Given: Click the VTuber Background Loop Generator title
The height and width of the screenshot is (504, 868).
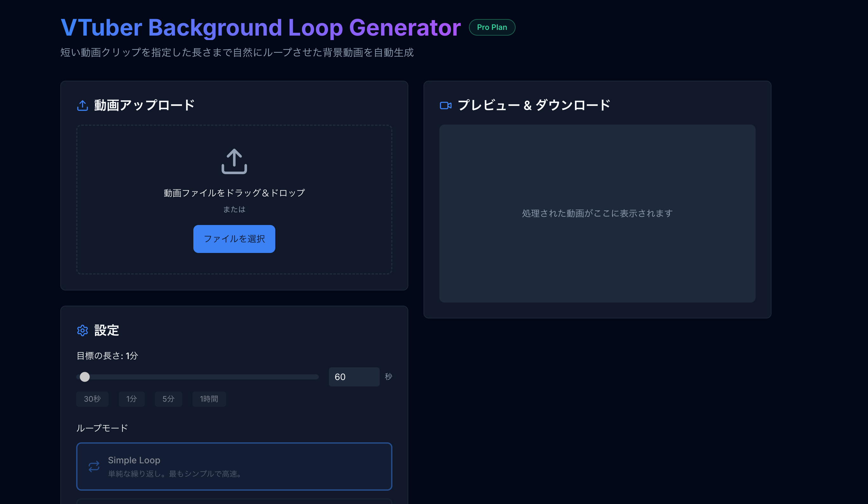Looking at the screenshot, I should (260, 27).
